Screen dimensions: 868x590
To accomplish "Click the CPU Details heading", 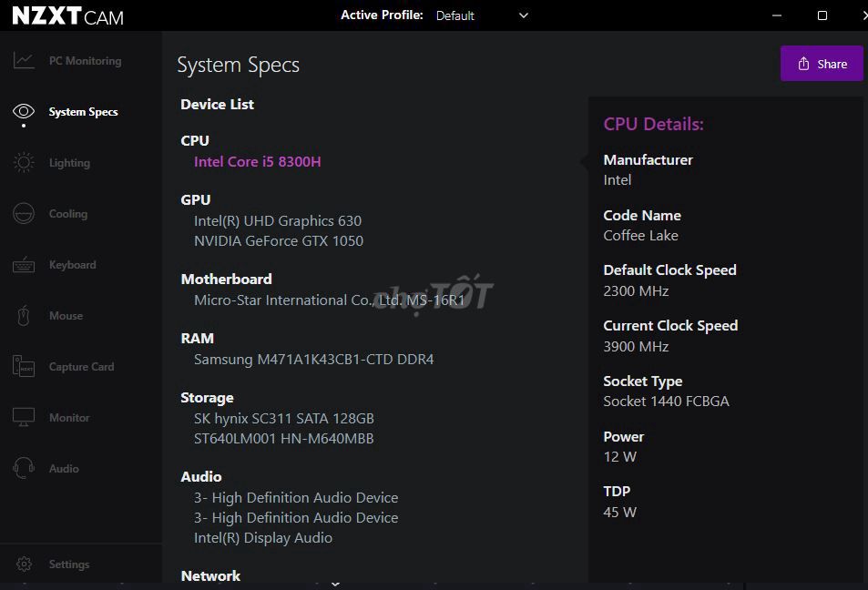I will click(653, 124).
